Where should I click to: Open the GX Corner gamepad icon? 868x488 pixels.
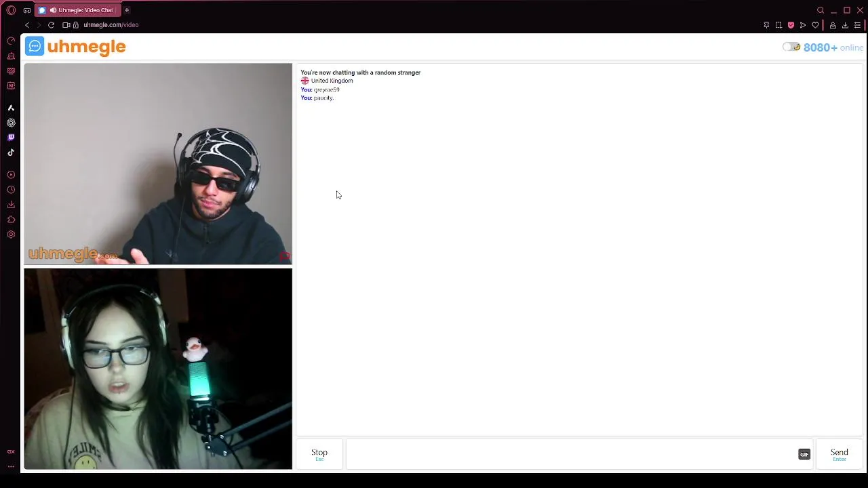(27, 10)
